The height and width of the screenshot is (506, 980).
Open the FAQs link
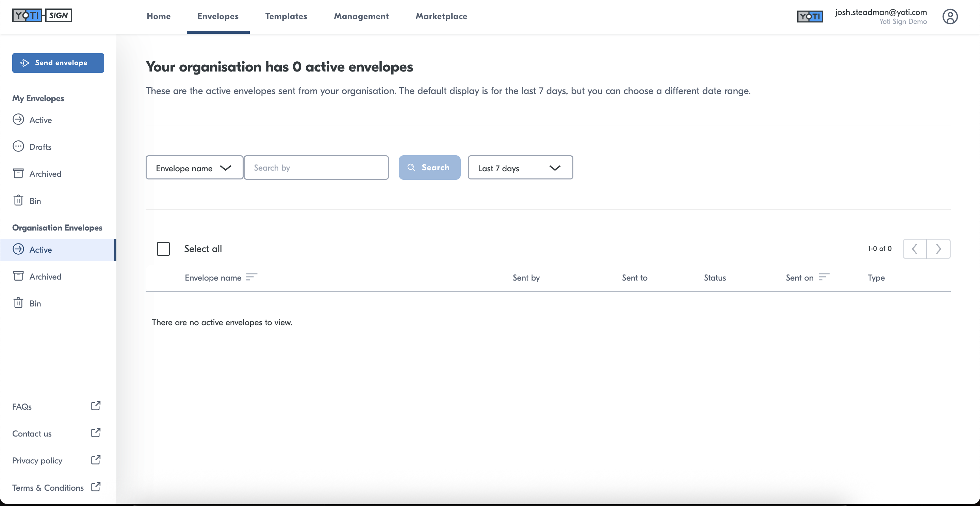22,407
